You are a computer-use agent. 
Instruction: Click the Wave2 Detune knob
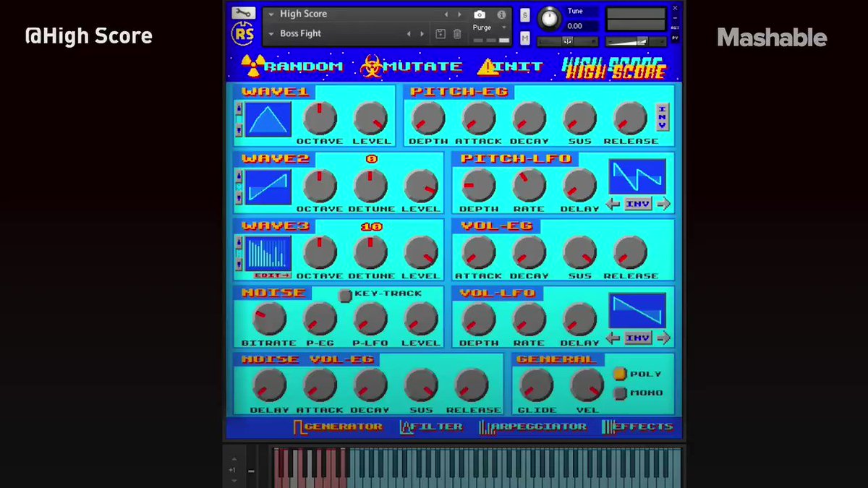370,186
